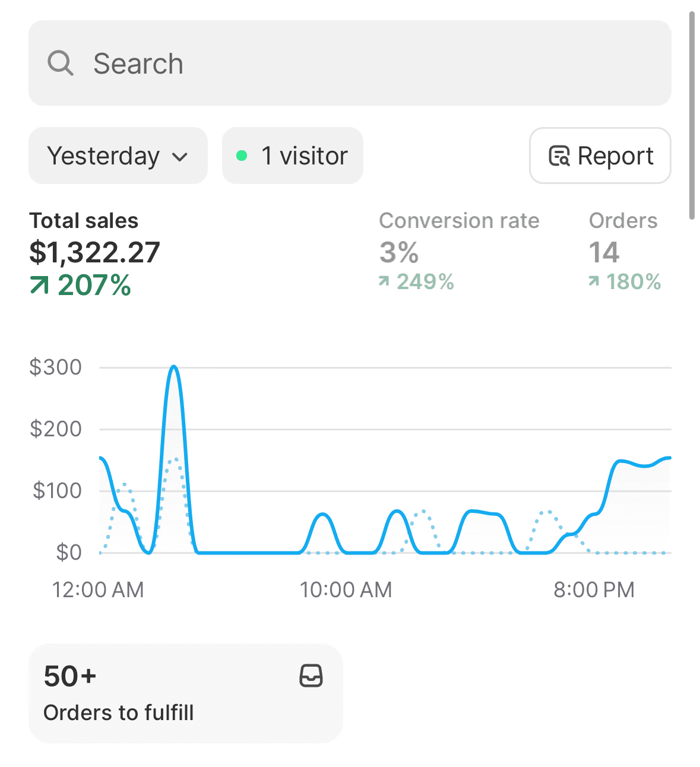Click the 10:00 AM chart axis label
The width and height of the screenshot is (700, 767).
click(346, 590)
